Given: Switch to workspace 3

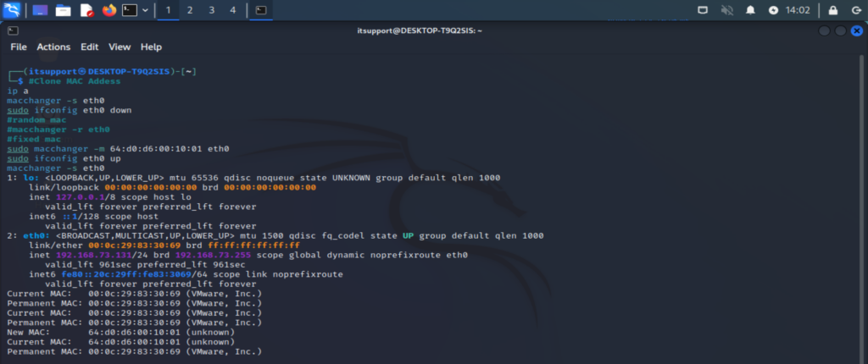Looking at the screenshot, I should click(x=211, y=10).
